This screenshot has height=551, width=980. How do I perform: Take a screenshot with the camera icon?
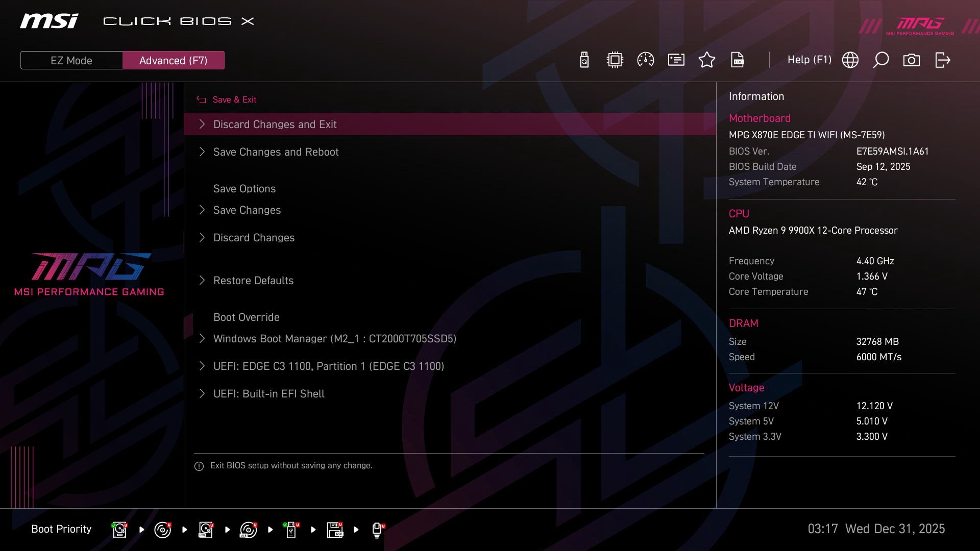click(x=912, y=60)
